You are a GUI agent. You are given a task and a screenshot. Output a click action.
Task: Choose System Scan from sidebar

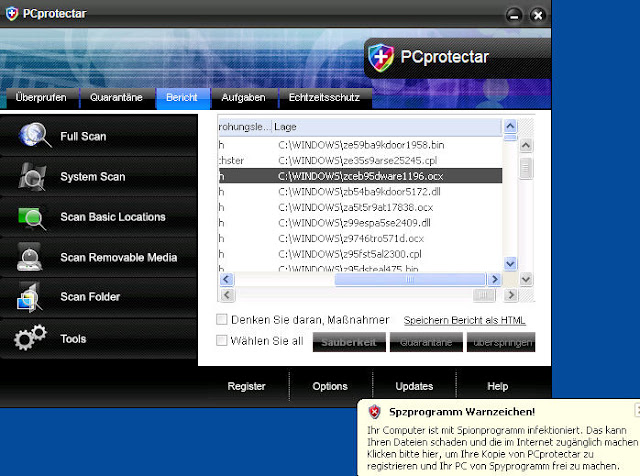pos(99,176)
